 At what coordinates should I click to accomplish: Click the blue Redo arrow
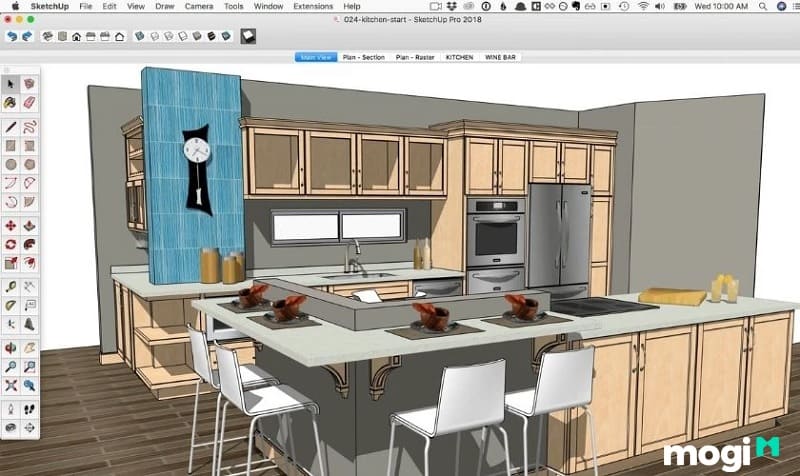coord(27,36)
